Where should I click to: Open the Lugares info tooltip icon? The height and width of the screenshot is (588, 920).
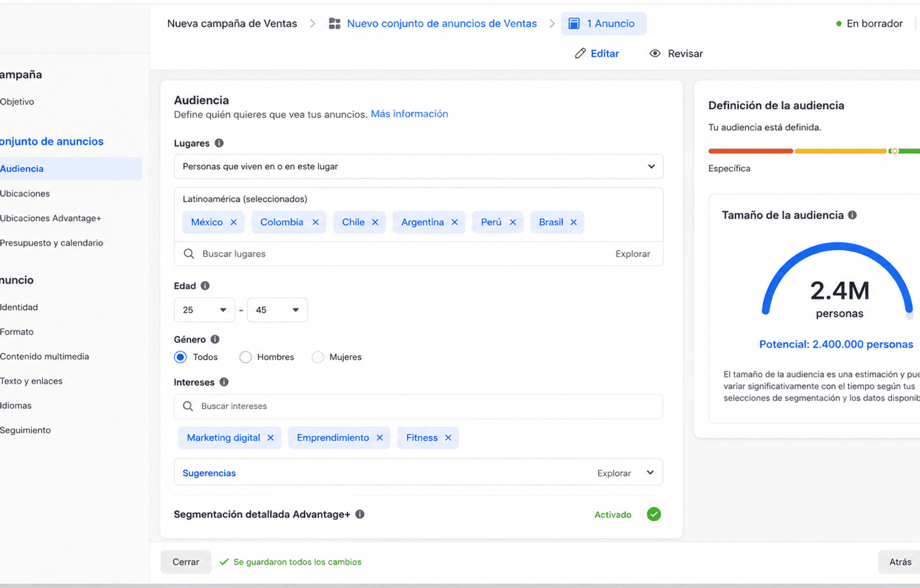pos(219,143)
